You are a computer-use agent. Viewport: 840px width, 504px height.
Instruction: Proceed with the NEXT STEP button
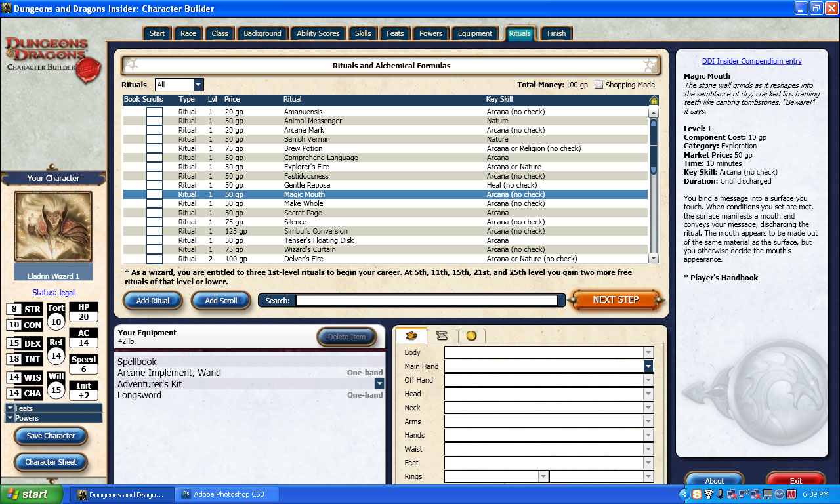coord(616,299)
